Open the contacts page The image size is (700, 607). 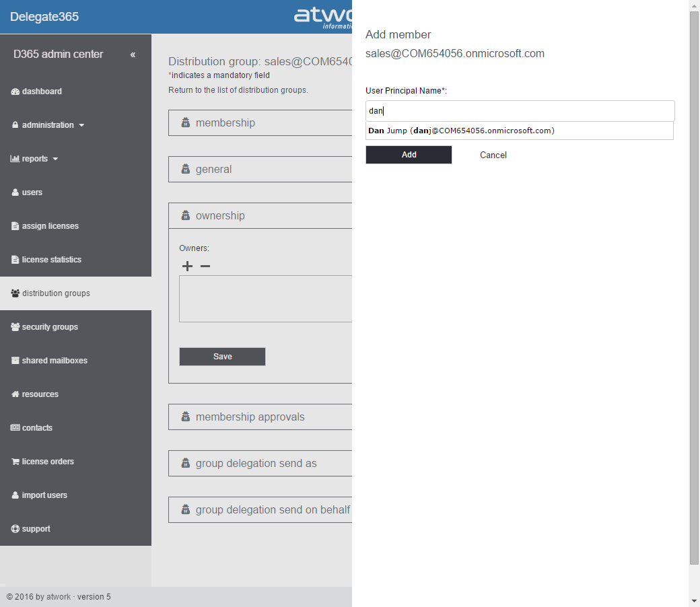click(x=38, y=427)
